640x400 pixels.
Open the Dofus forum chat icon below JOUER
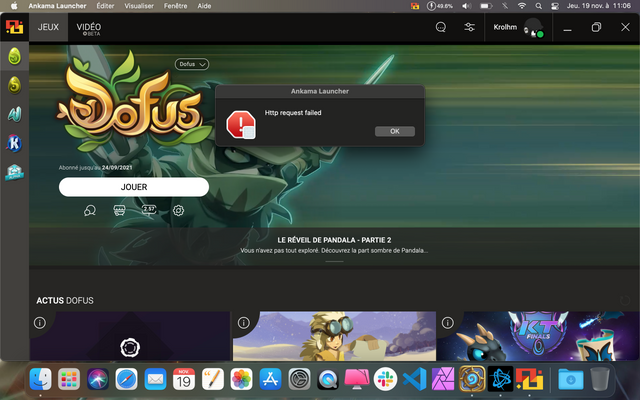[x=90, y=210]
